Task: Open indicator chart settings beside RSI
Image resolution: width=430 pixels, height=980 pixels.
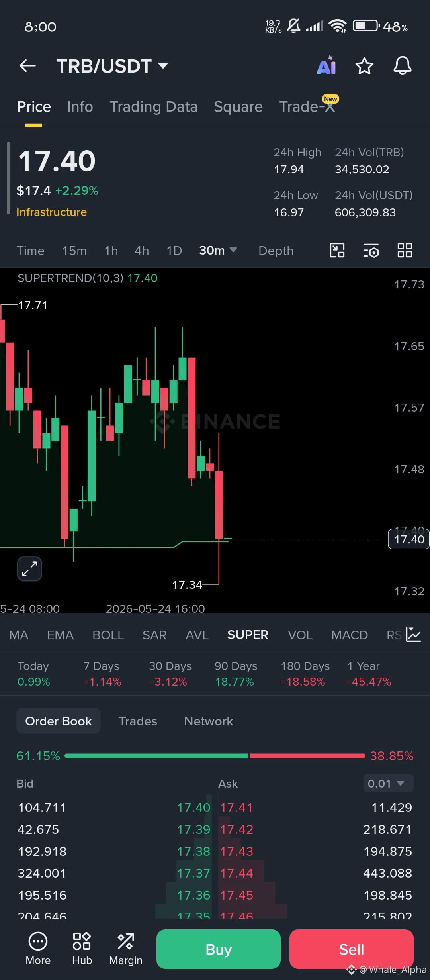Action: (x=413, y=635)
